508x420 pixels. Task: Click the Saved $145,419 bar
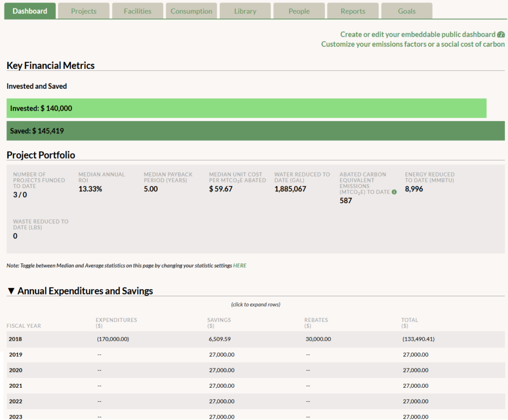coord(255,131)
